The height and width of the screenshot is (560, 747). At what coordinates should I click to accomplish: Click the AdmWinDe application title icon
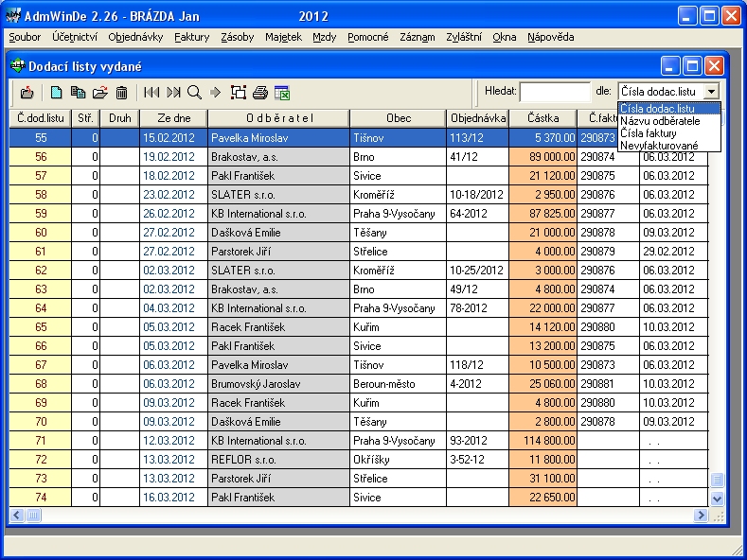pyautogui.click(x=13, y=16)
